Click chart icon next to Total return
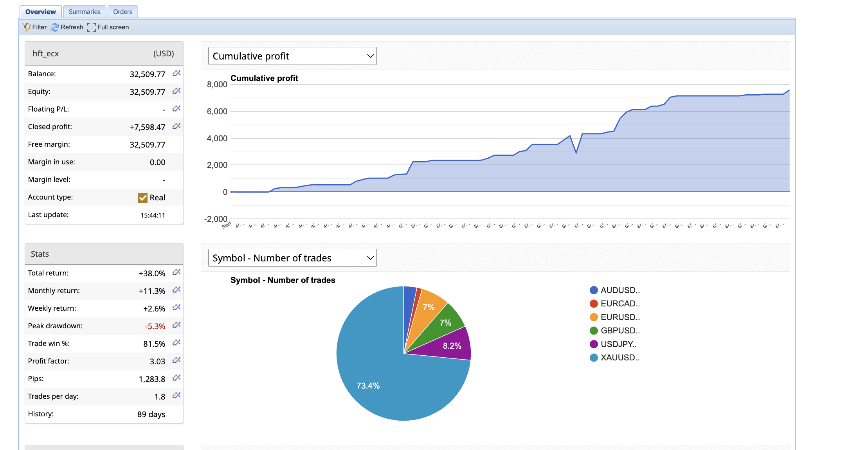The image size is (868, 450). (x=176, y=272)
